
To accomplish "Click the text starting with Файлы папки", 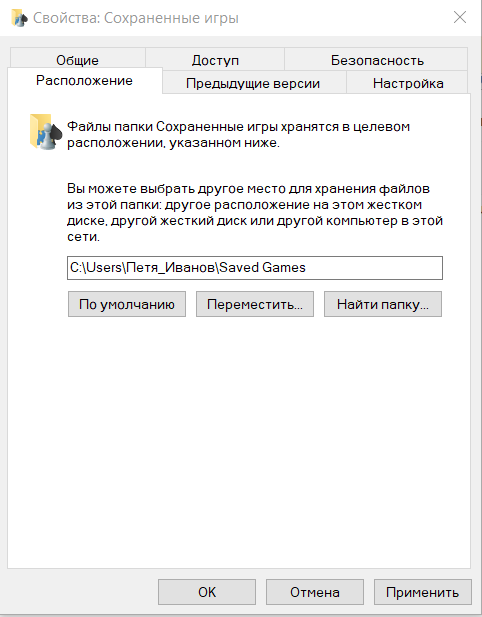I will [238, 135].
